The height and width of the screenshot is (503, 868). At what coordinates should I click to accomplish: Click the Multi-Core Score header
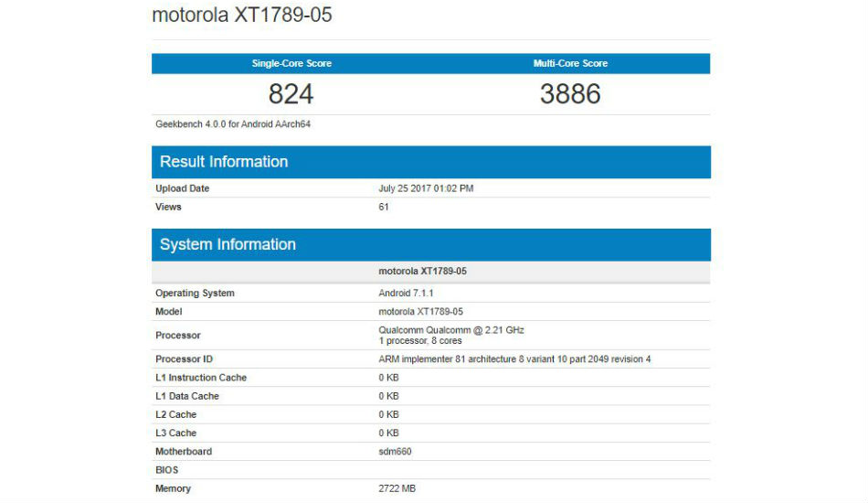click(570, 64)
